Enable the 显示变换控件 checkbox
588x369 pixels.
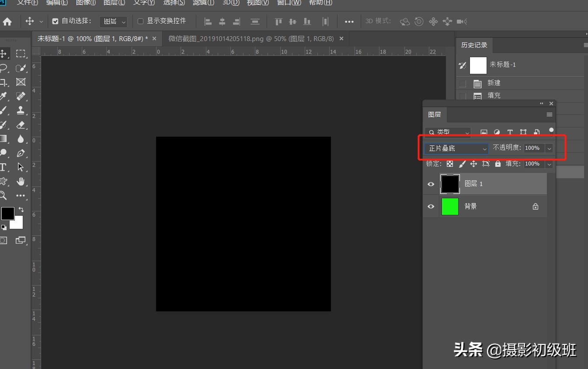(140, 21)
